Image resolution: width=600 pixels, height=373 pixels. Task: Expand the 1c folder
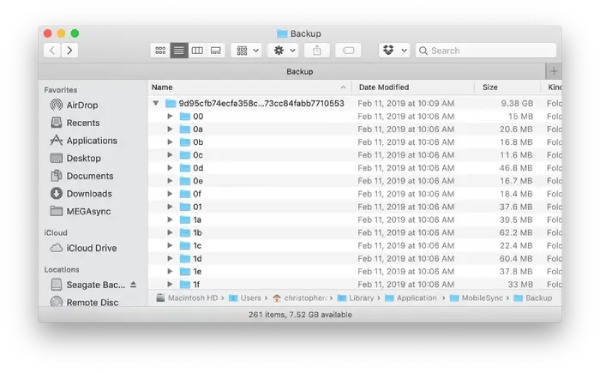170,246
